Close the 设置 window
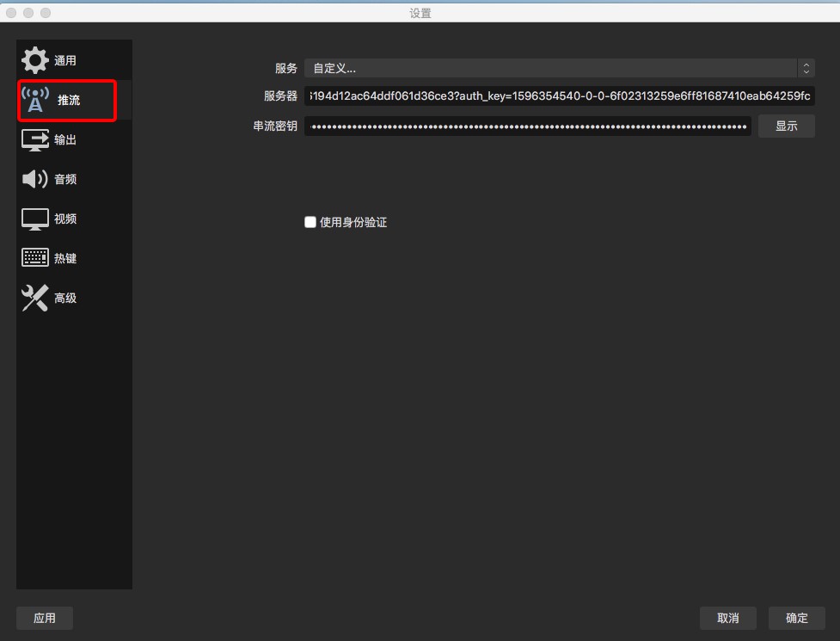Image resolution: width=840 pixels, height=641 pixels. point(11,12)
